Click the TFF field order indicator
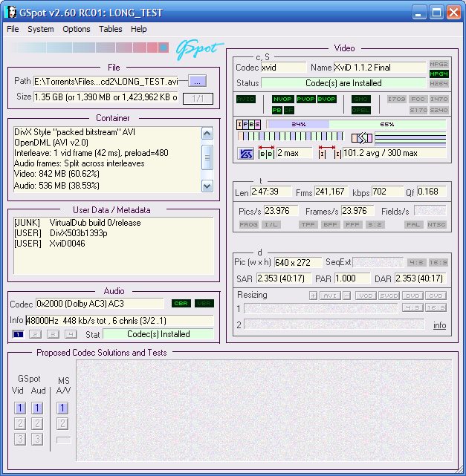This screenshot has width=466, height=476. click(x=308, y=225)
